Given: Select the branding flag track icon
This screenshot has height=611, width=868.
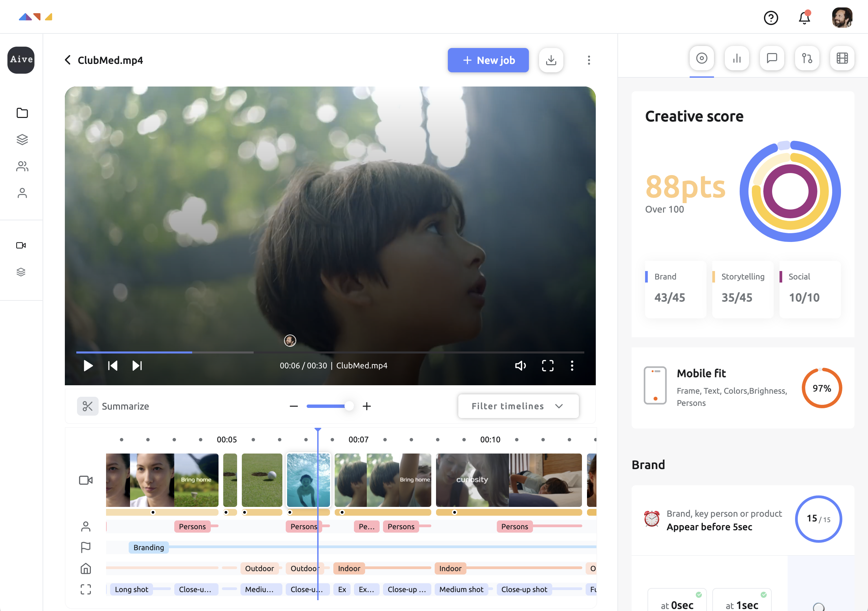Looking at the screenshot, I should 86,547.
